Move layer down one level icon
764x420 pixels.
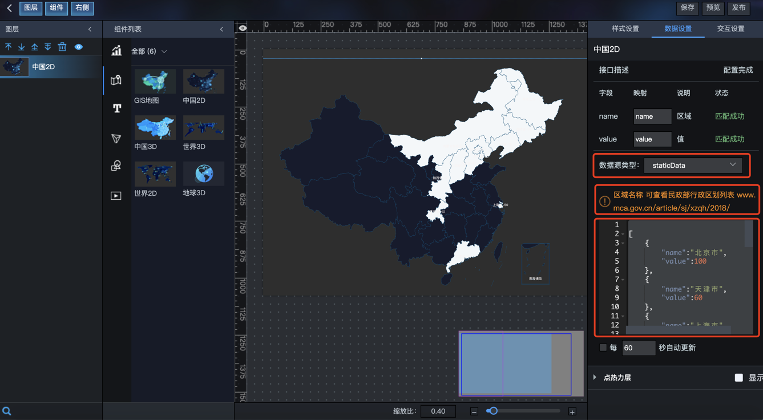point(21,47)
